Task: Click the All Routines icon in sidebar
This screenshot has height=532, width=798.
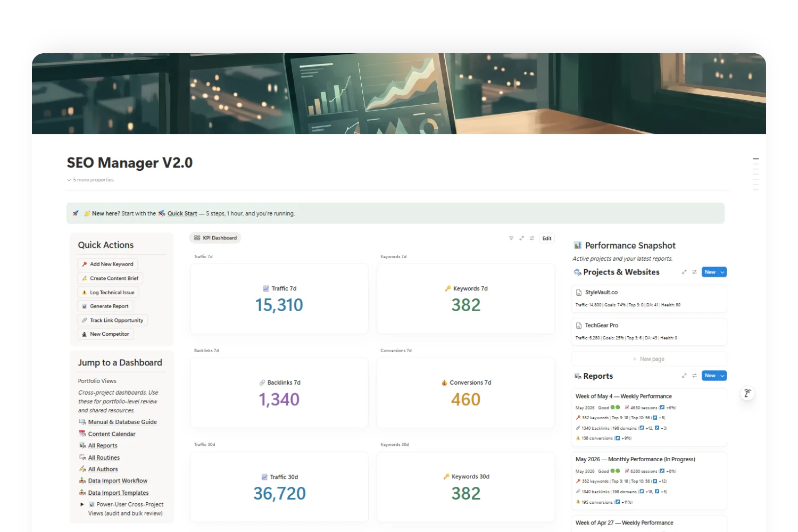Action: [82, 458]
